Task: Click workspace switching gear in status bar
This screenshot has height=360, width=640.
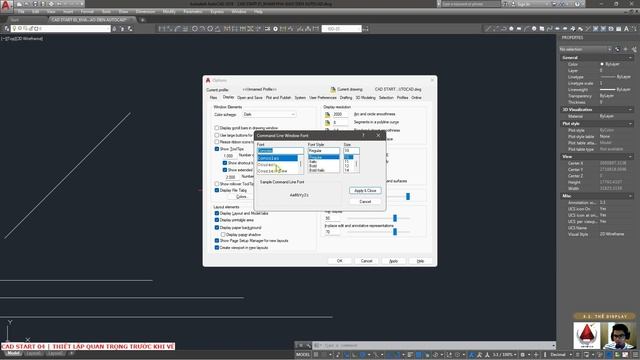Action: [x=523, y=355]
